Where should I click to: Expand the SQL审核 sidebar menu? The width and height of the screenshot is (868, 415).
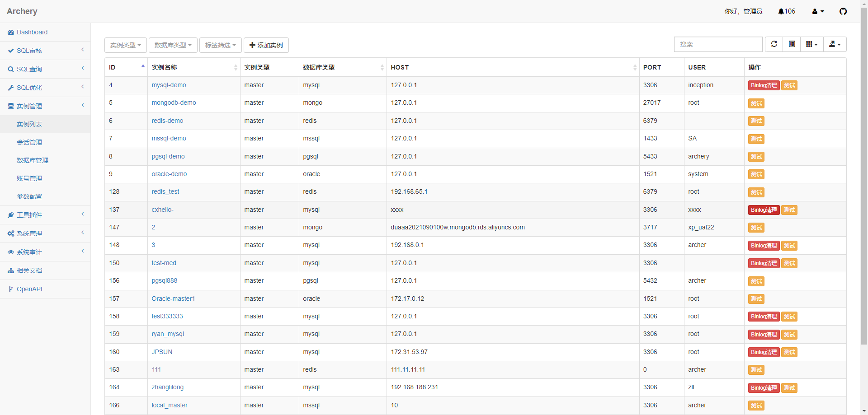pos(45,51)
